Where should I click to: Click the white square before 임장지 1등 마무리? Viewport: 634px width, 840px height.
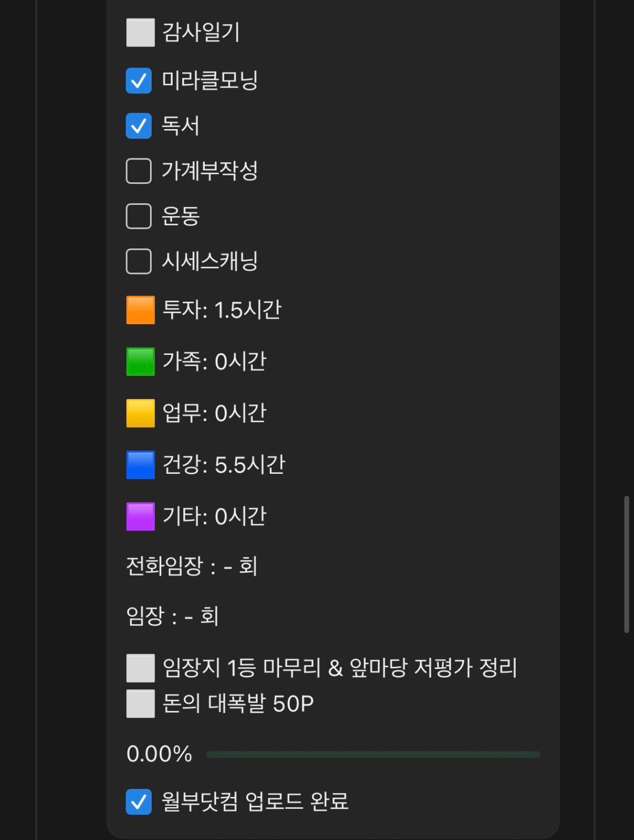click(140, 668)
